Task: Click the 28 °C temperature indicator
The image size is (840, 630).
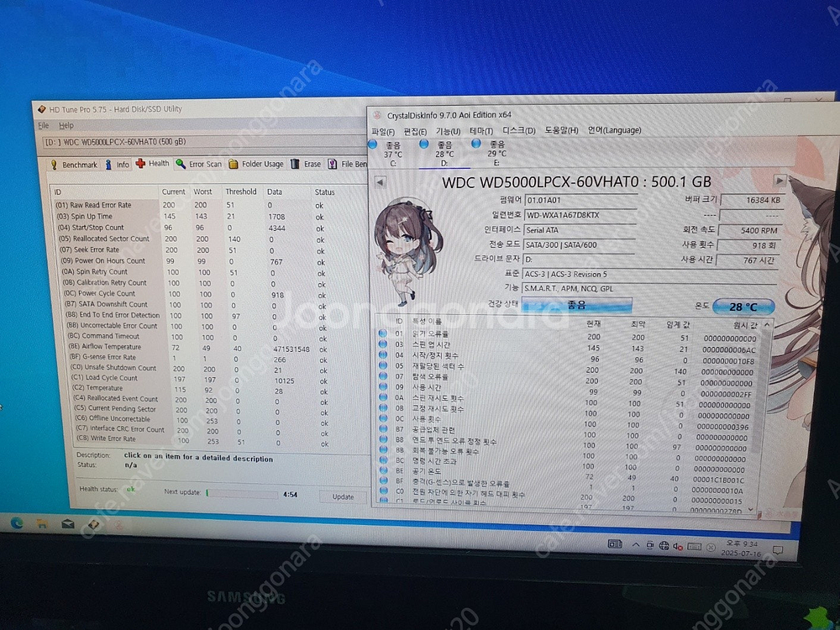Action: pos(743,307)
